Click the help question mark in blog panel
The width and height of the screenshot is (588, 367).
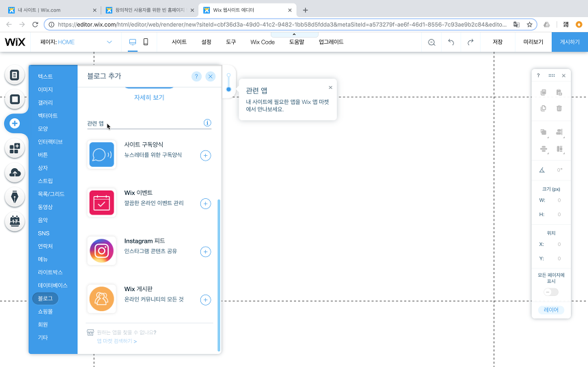pyautogui.click(x=196, y=77)
